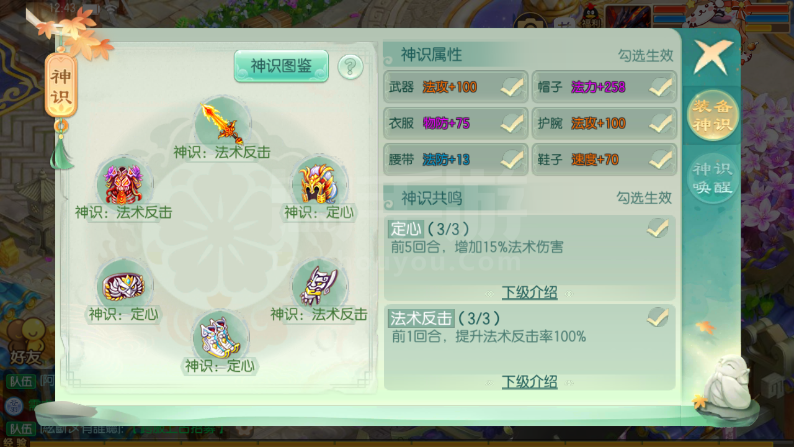The width and height of the screenshot is (794, 447).
Task: Toggle the 鞋子 速度+70 checkbox
Action: (x=661, y=159)
